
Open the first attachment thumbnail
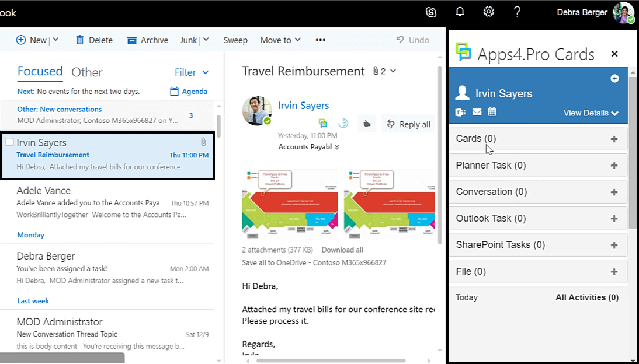tap(290, 204)
